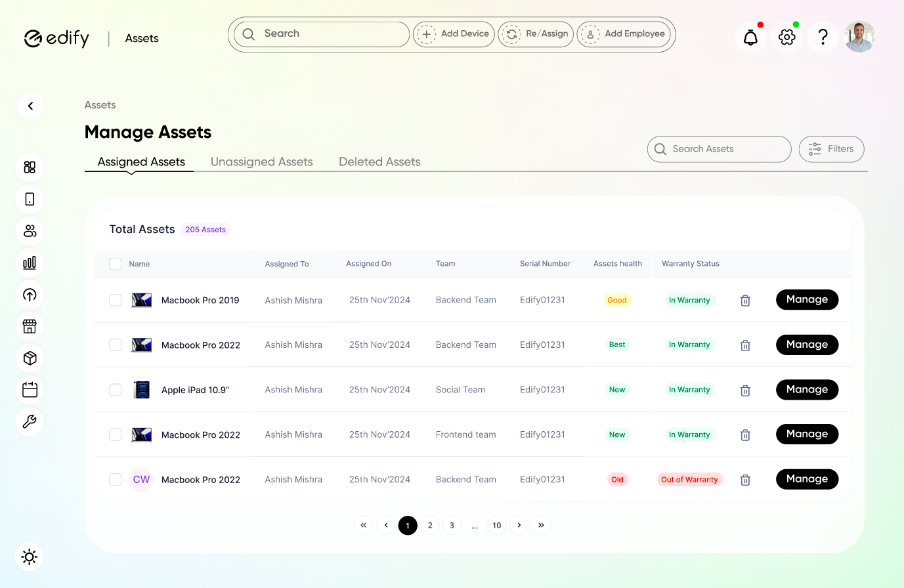This screenshot has height=588, width=904.
Task: Tick the checkbox beside Macbook Pro 2019
Action: (x=115, y=300)
